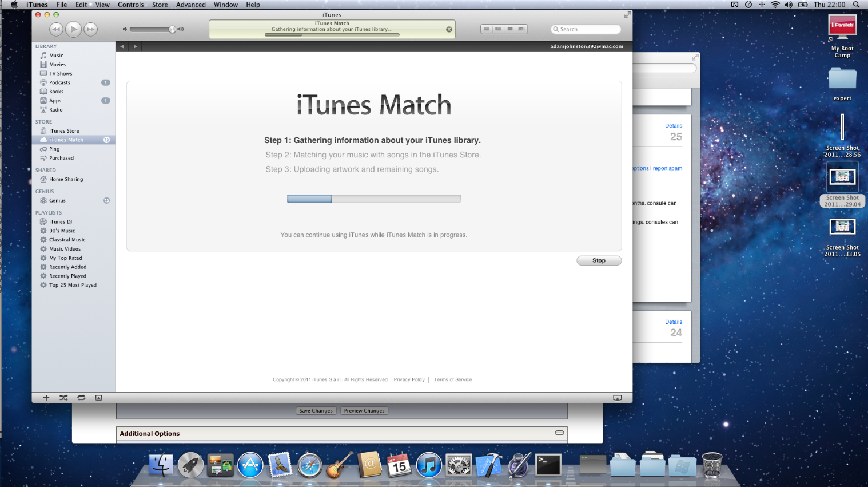Cancel iTunes Match in the status display
Screen dimensions: 868x487
449,29
